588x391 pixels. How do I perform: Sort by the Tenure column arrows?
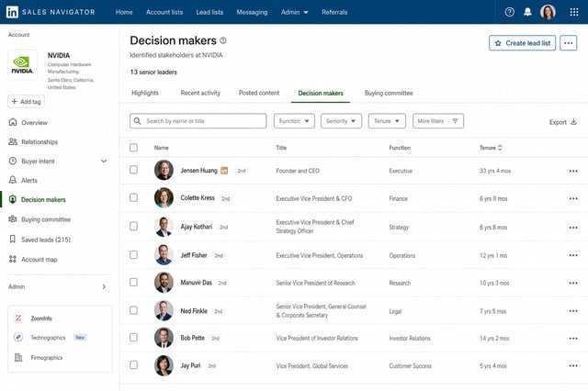tap(500, 148)
